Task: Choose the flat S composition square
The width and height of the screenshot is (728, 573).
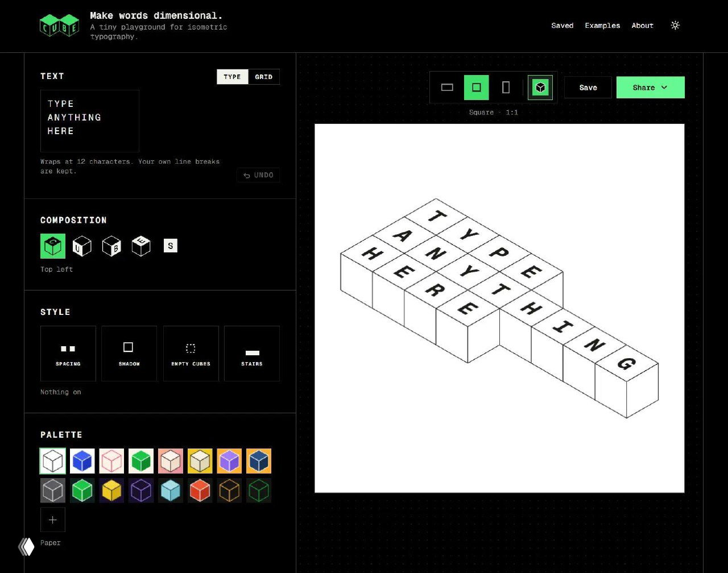Action: 171,246
